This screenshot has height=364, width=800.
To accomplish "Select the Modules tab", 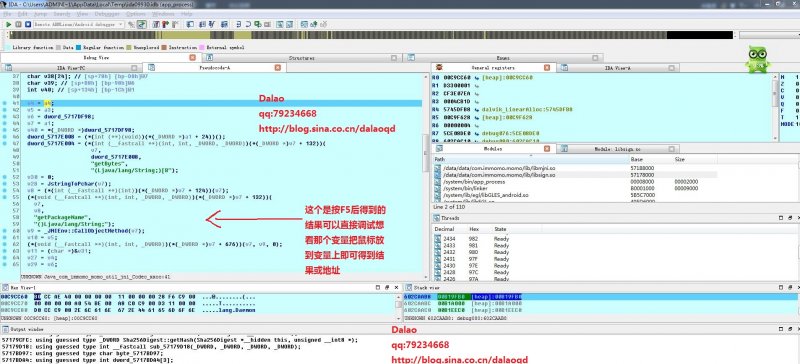I will point(493,149).
